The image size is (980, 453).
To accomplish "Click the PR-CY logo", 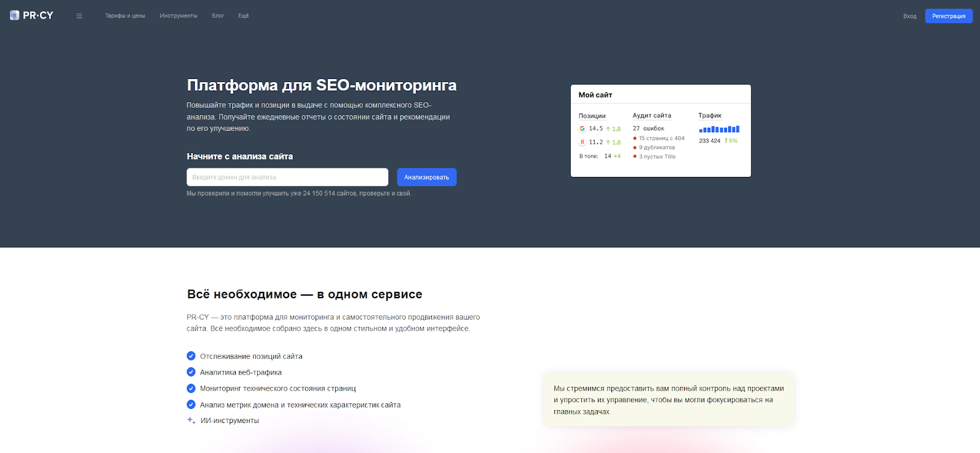I will pos(31,15).
